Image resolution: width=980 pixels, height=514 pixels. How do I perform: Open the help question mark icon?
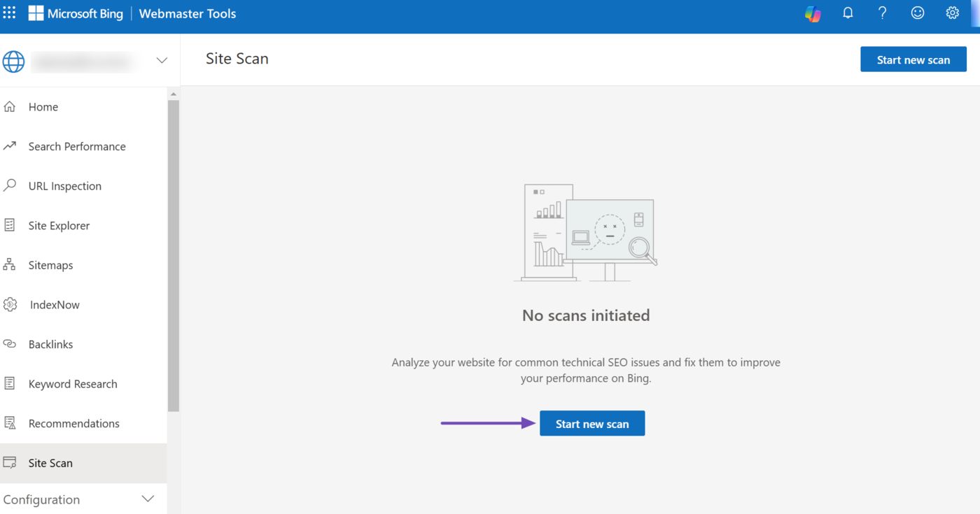(x=882, y=13)
